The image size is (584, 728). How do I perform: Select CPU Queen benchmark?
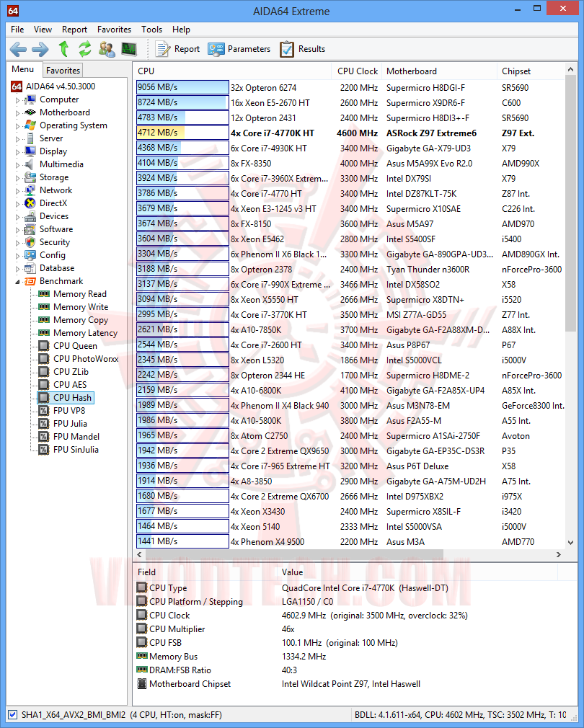[x=75, y=346]
